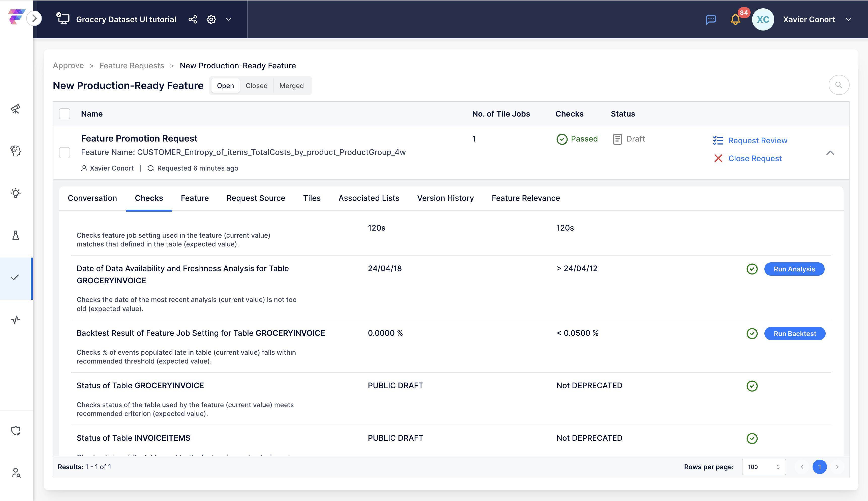
Task: Open the pulse monitoring sidebar icon
Action: [15, 320]
